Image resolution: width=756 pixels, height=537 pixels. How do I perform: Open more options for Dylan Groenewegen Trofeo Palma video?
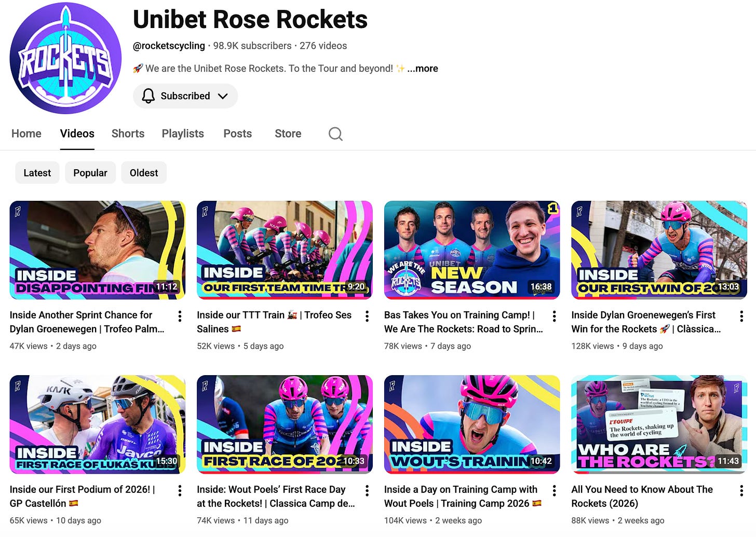(x=180, y=316)
